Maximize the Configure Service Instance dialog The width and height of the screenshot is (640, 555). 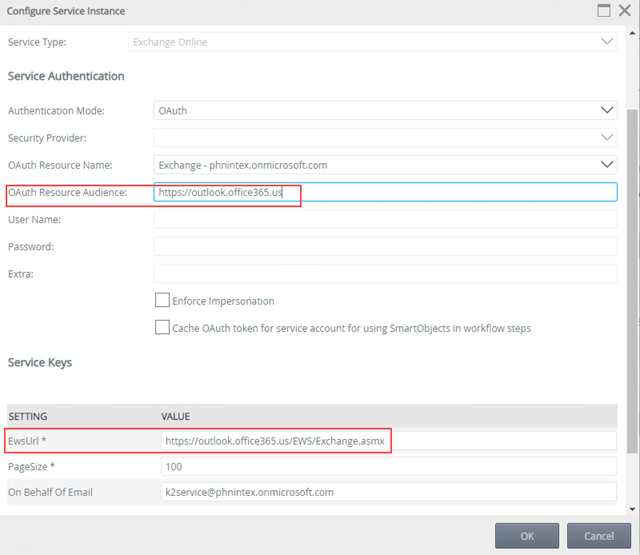pos(604,11)
